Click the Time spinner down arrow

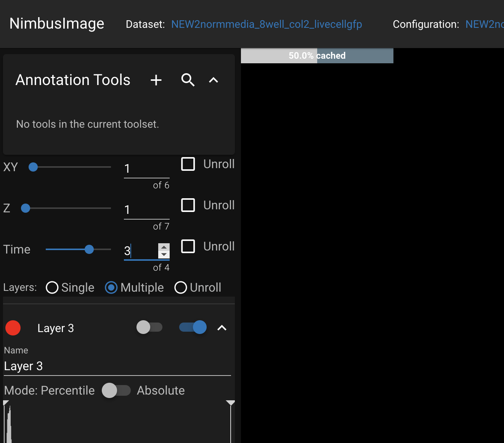[x=164, y=255]
